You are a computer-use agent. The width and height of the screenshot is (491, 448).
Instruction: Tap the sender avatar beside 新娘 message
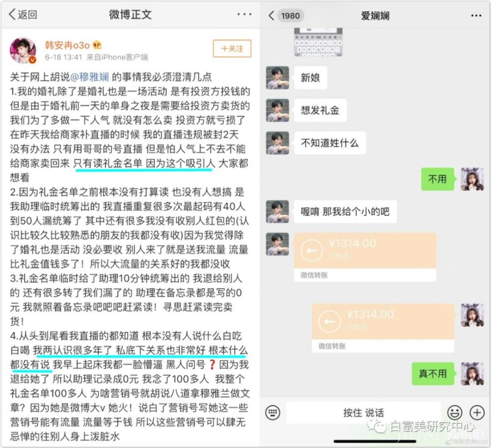pos(277,78)
